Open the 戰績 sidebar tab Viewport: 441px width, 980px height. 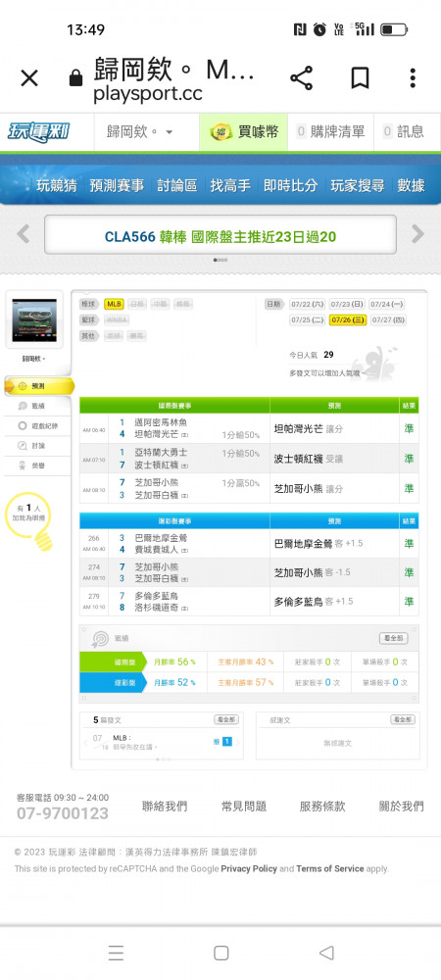37,407
